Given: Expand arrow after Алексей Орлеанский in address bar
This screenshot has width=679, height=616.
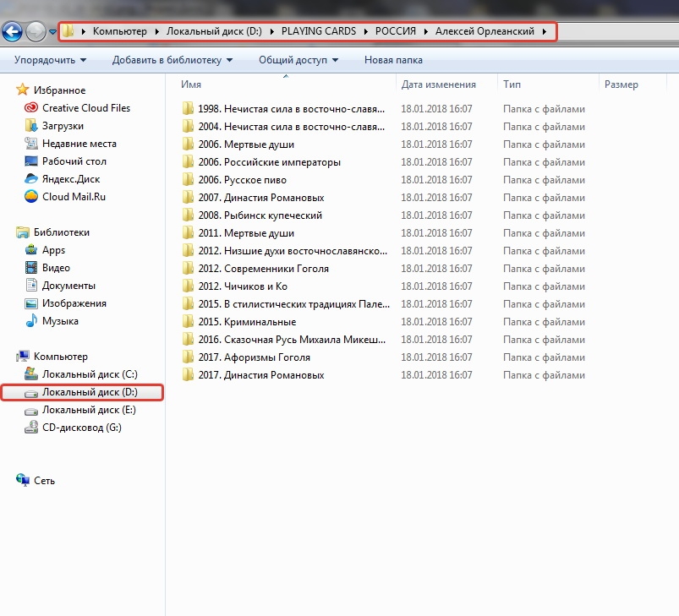Looking at the screenshot, I should pos(545,31).
